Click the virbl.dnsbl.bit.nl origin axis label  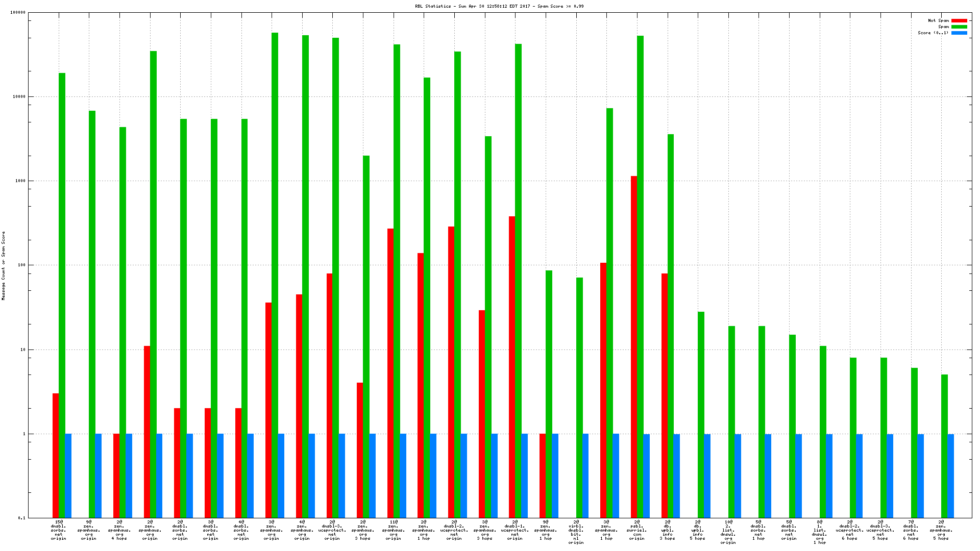coord(576,532)
